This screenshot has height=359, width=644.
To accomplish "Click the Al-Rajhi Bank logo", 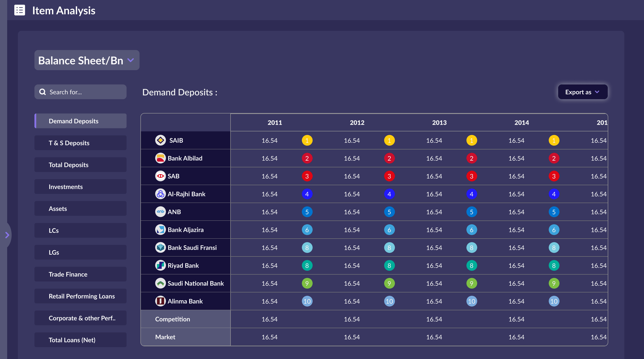I will [160, 194].
